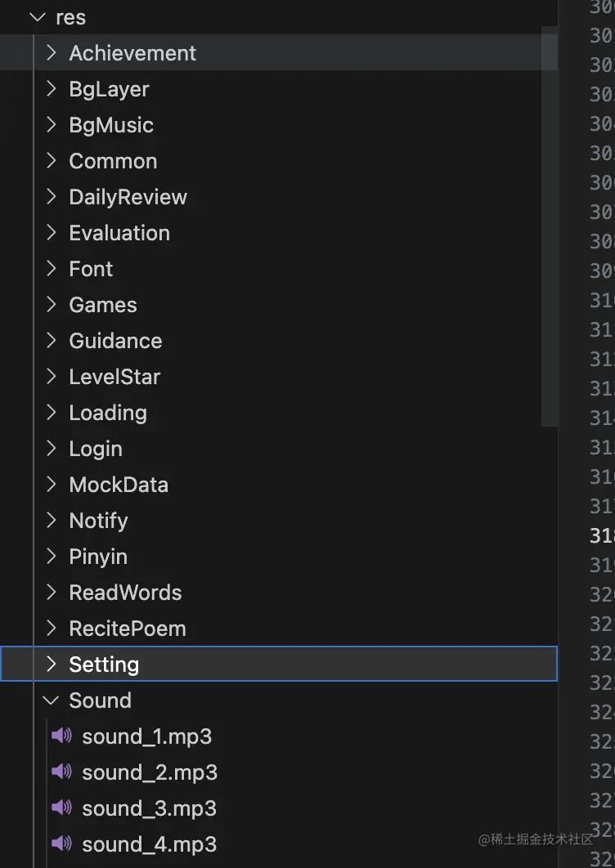Click the Font folder entry
This screenshot has width=615, height=868.
tap(90, 268)
